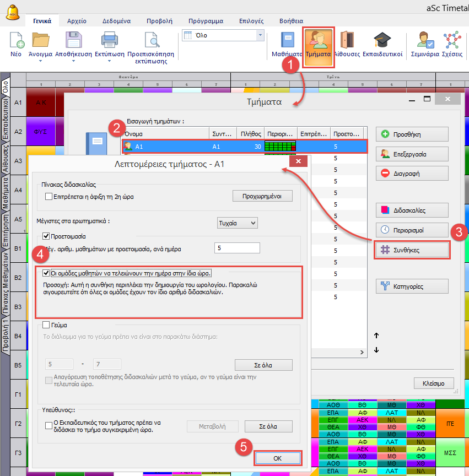This screenshot has height=476, width=469.
Task: Expand the 'Όλο' view combo box
Action: [260, 35]
